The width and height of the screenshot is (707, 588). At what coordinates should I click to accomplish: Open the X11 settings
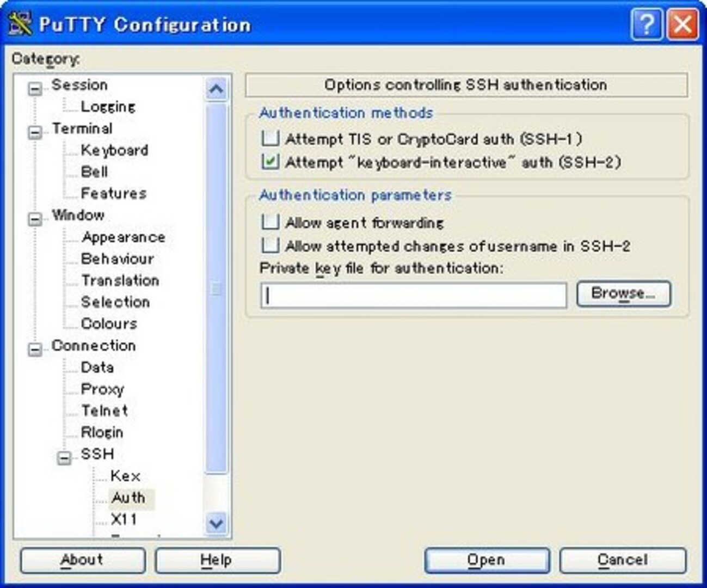click(124, 519)
